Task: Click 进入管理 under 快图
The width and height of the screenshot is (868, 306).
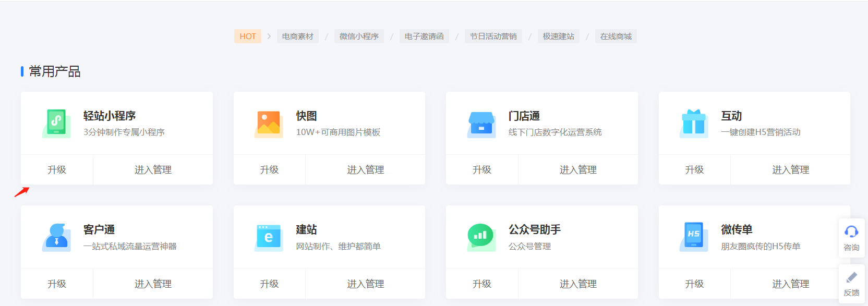Action: 366,170
